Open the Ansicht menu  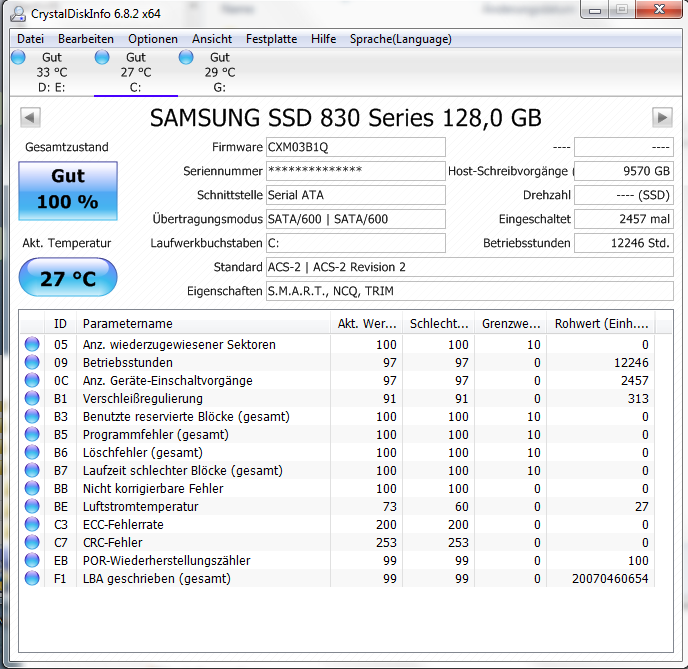(212, 39)
